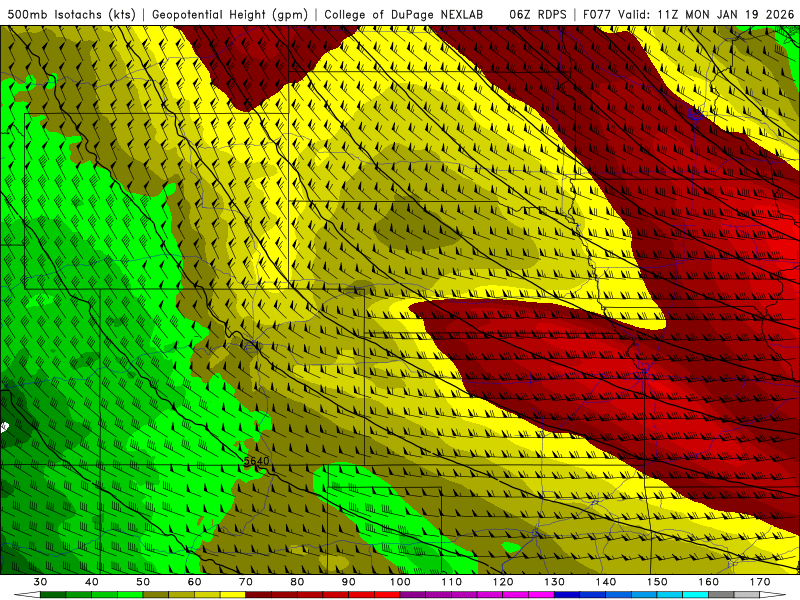
Task: Click the 'Valid: 11Z MON JAN 19 2026' text
Action: coord(706,14)
